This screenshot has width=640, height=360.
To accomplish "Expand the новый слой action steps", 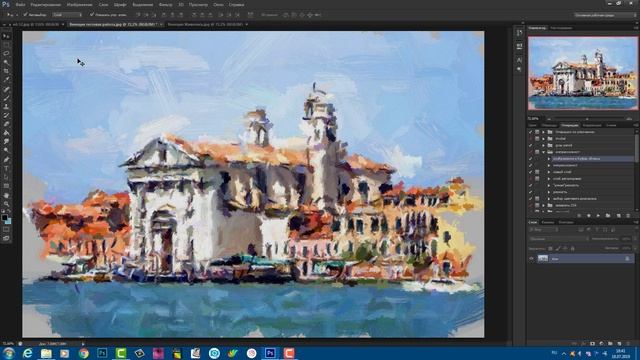I will pyautogui.click(x=549, y=172).
